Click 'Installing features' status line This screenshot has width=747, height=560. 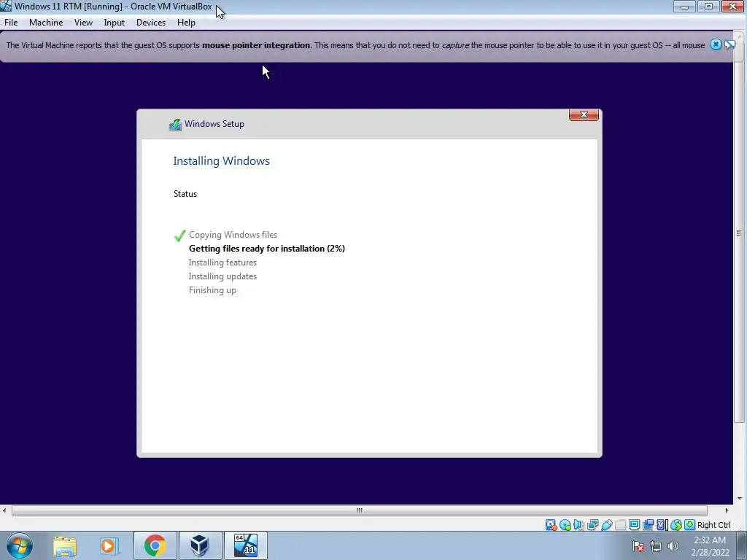[x=222, y=262]
